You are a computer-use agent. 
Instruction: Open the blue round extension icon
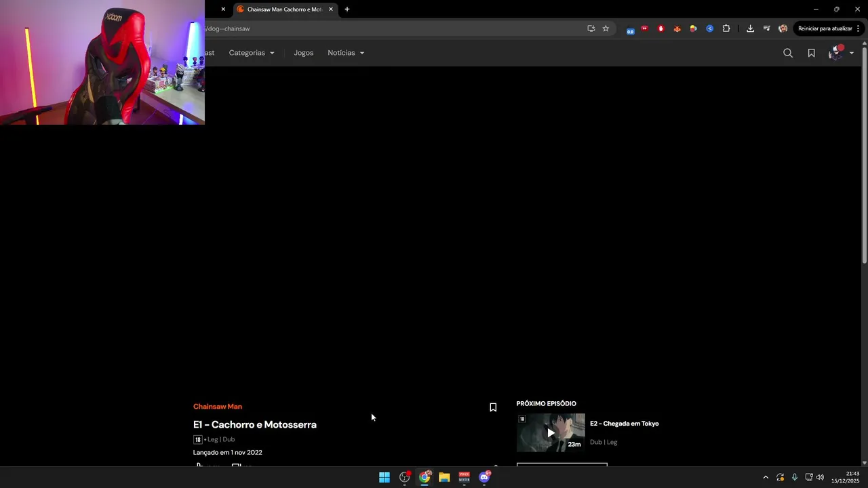pyautogui.click(x=709, y=28)
